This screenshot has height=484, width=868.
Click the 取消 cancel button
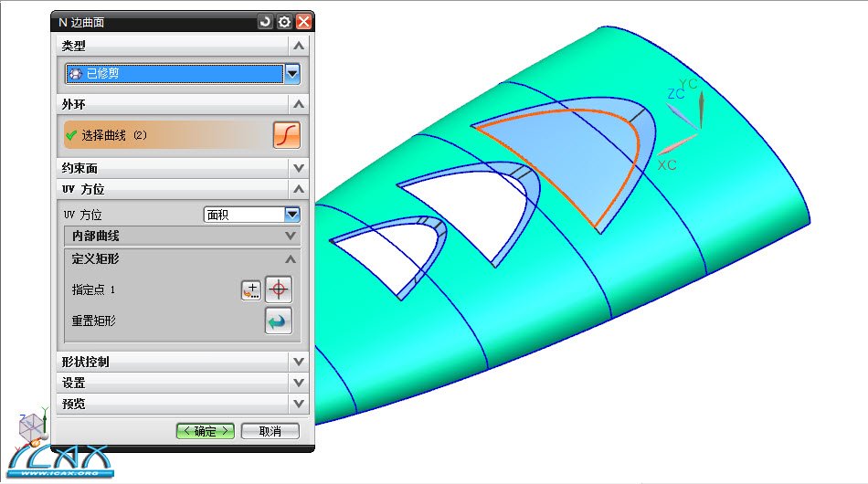270,431
